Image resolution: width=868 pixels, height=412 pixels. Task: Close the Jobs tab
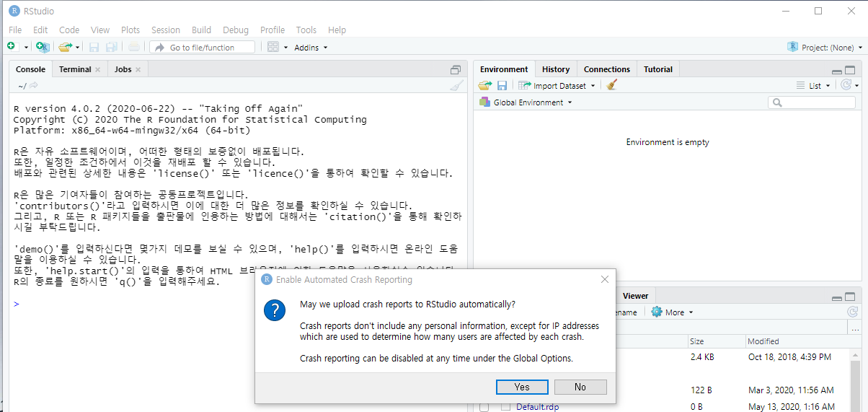[138, 70]
